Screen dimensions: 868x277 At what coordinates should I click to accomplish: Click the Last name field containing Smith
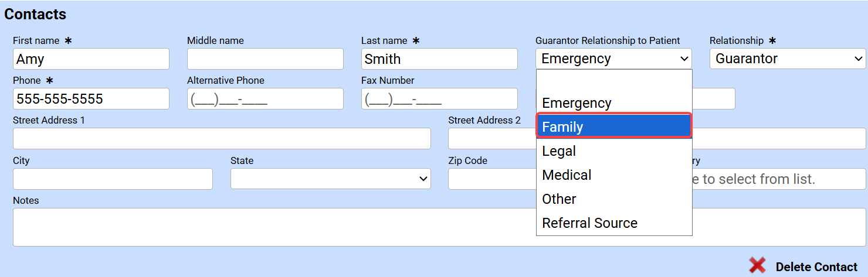pos(439,59)
